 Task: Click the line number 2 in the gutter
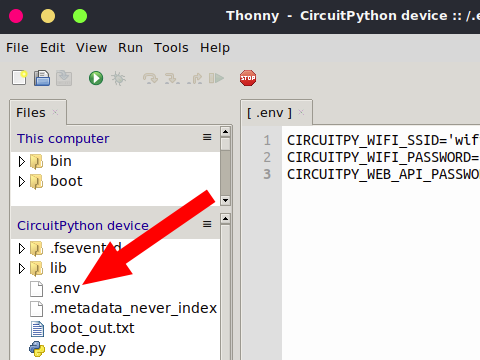point(267,157)
